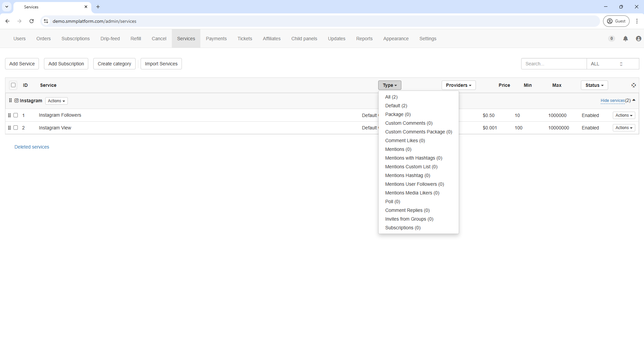Expand the Status filter dropdown
This screenshot has height=346, width=644.
pyautogui.click(x=594, y=85)
